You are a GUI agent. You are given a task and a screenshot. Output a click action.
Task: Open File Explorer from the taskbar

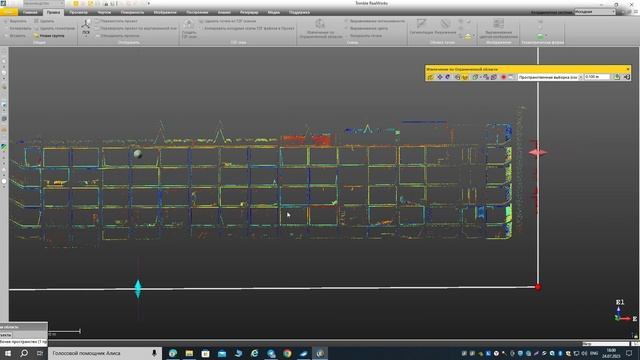pyautogui.click(x=189, y=353)
